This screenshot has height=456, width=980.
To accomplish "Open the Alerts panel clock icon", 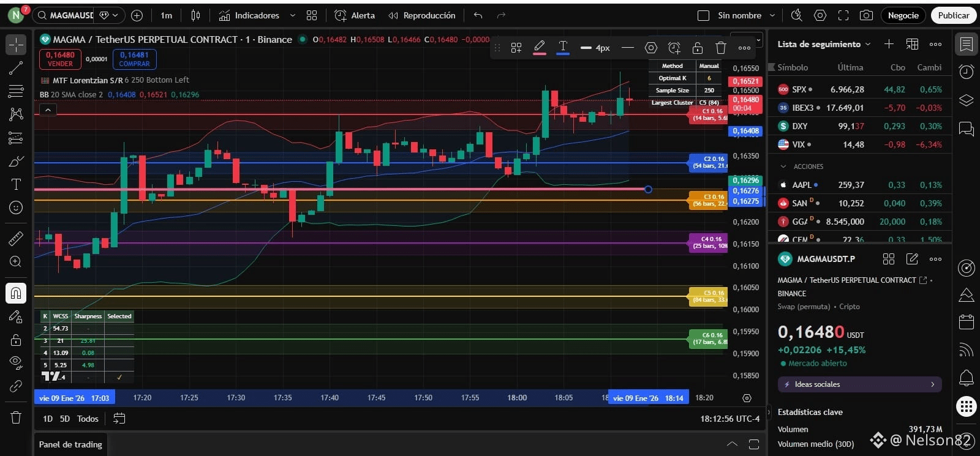I will point(967,72).
